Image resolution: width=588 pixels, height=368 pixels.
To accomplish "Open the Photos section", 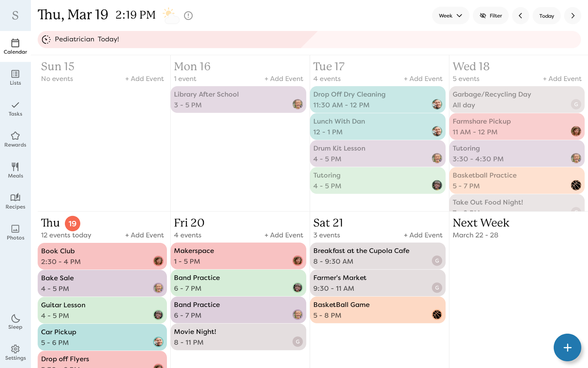I will pos(15,232).
